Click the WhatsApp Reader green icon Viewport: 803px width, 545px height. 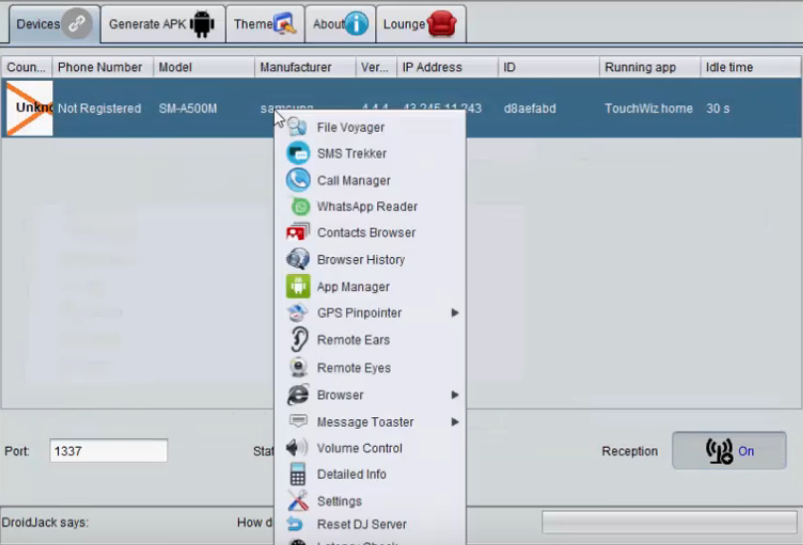tap(301, 206)
